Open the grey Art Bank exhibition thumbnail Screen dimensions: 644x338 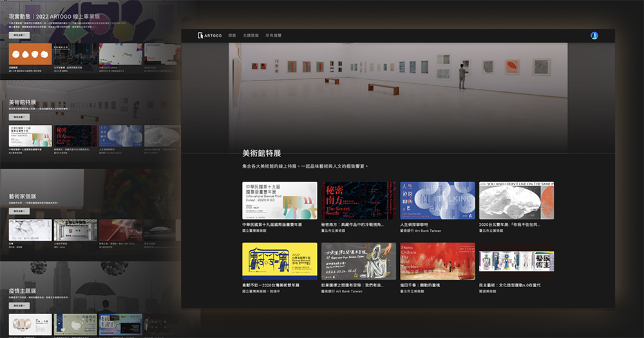358,261
